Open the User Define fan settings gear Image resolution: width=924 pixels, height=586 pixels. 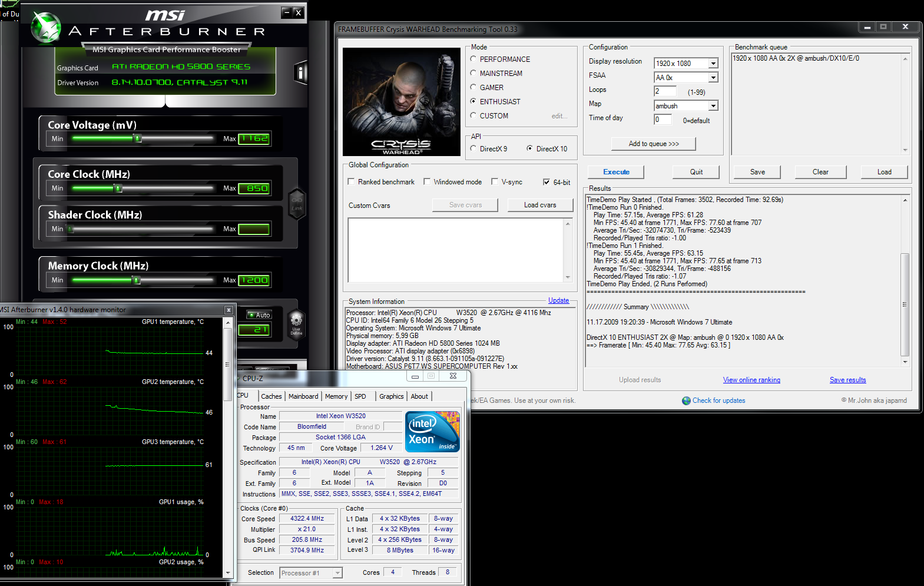coord(296,325)
